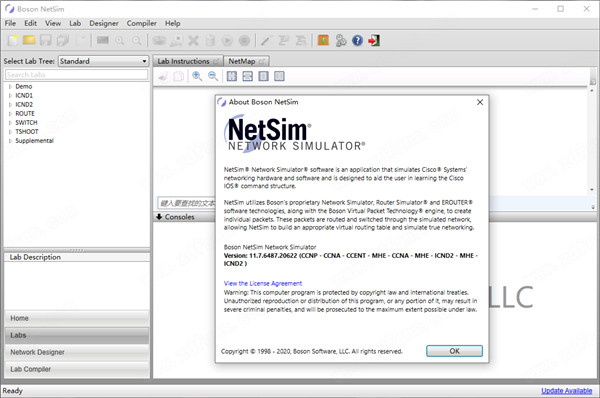Screen dimensions: 600x398
Task: Click the blue Help question mark icon
Action: 357,40
